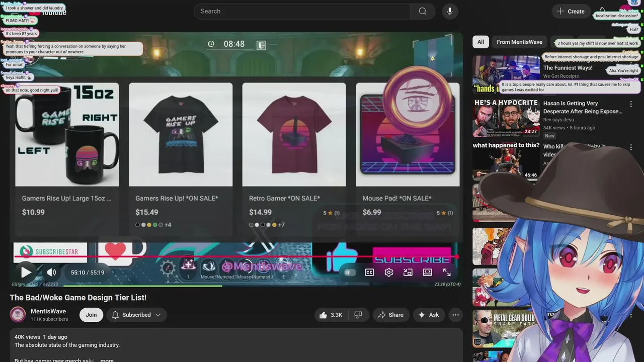Toggle the autoplay switch in player
The width and height of the screenshot is (644, 362).
click(349, 273)
